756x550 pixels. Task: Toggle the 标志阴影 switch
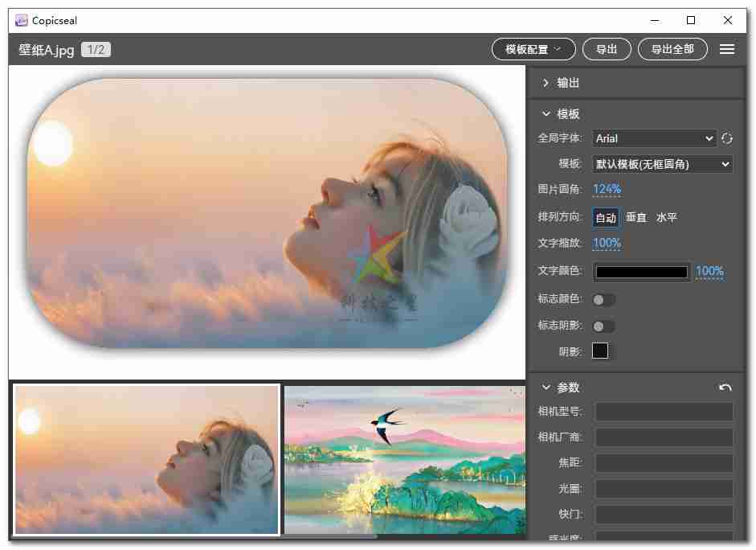[x=603, y=326]
